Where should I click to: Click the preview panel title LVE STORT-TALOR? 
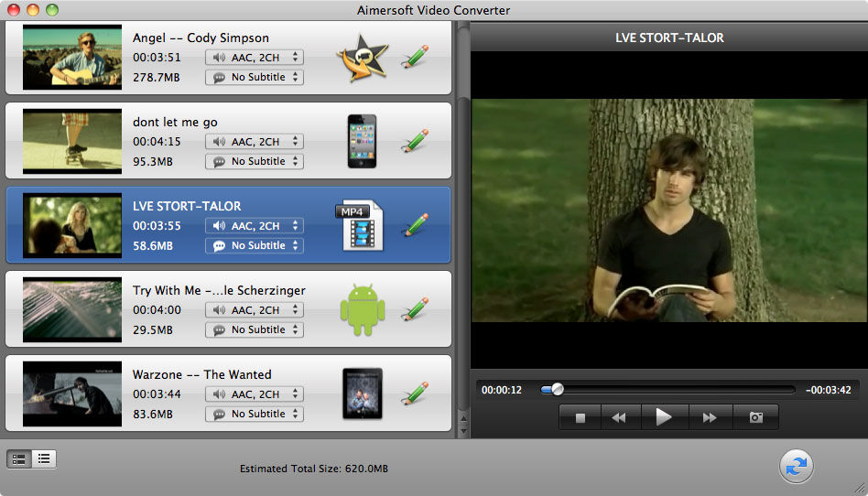669,38
